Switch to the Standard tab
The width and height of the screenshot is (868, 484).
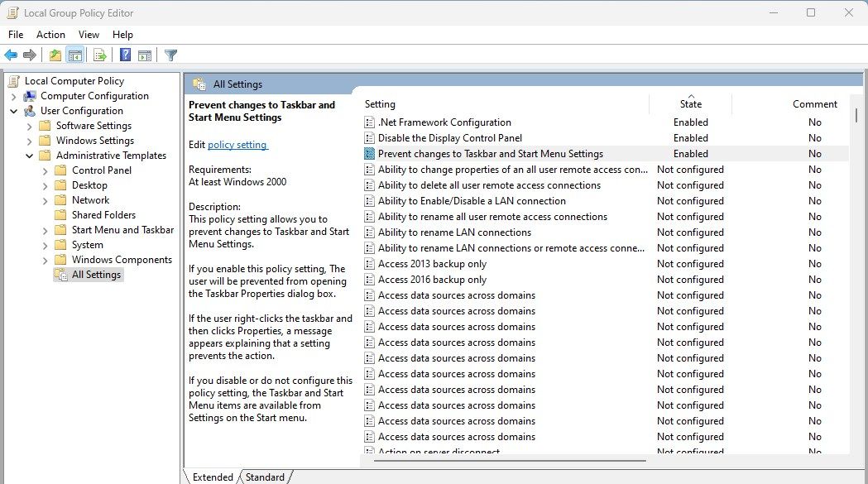[265, 477]
